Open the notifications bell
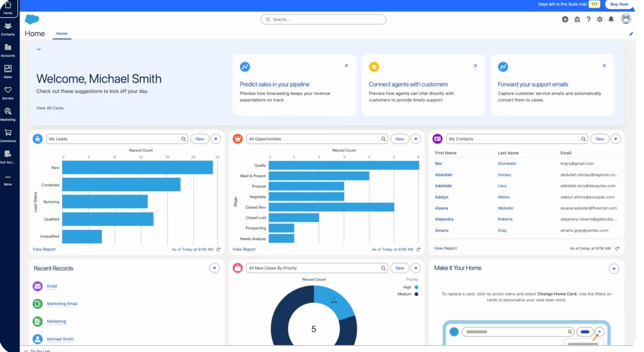 point(611,19)
